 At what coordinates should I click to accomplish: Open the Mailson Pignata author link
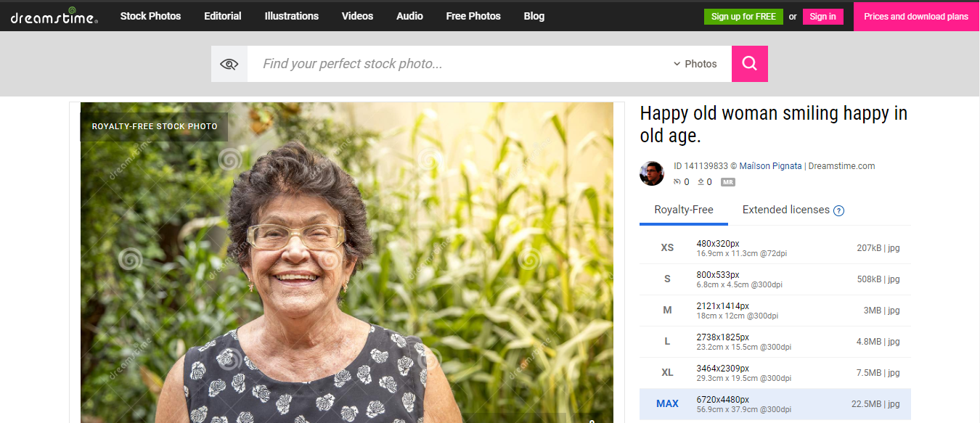pyautogui.click(x=770, y=166)
